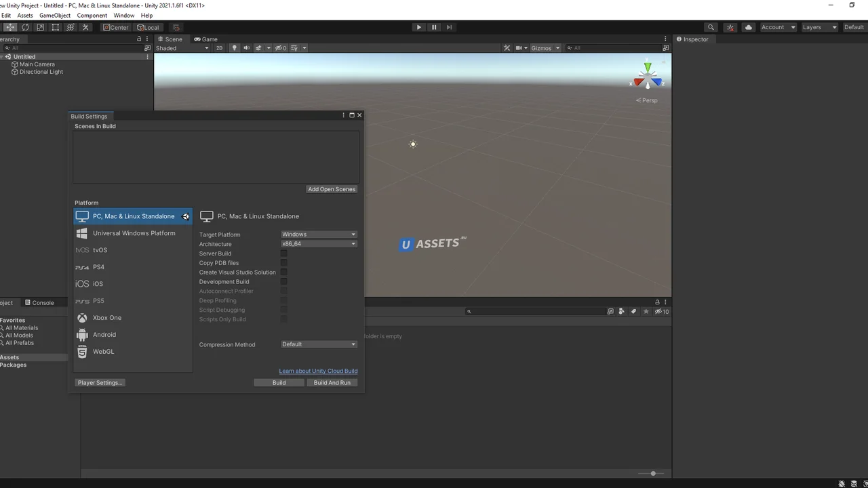868x488 pixels.
Task: Click the Scene view search field
Action: pyautogui.click(x=614, y=48)
